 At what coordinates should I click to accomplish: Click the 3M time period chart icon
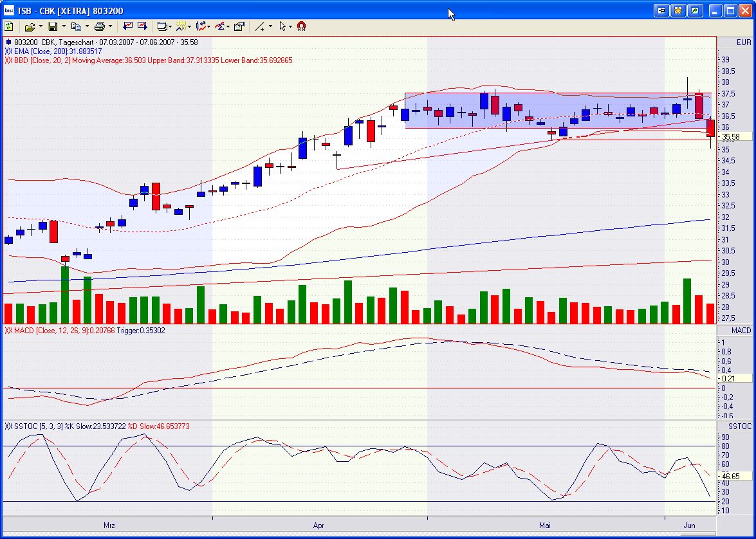pos(181,26)
